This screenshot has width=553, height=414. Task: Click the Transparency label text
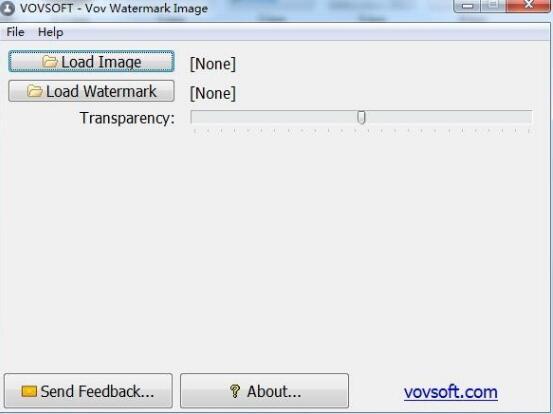click(x=127, y=118)
